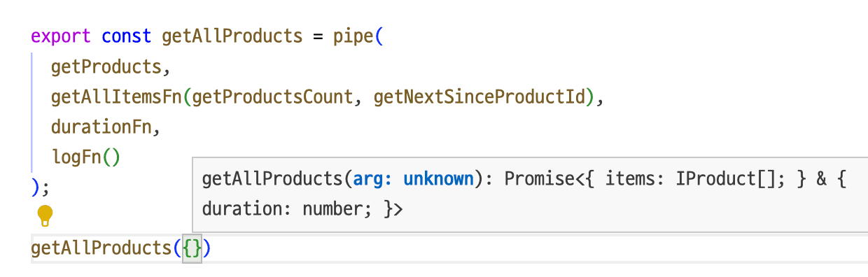This screenshot has height=277, width=868.
Task: Click the yellow lightbulb quick-fix icon
Action: pos(45,216)
